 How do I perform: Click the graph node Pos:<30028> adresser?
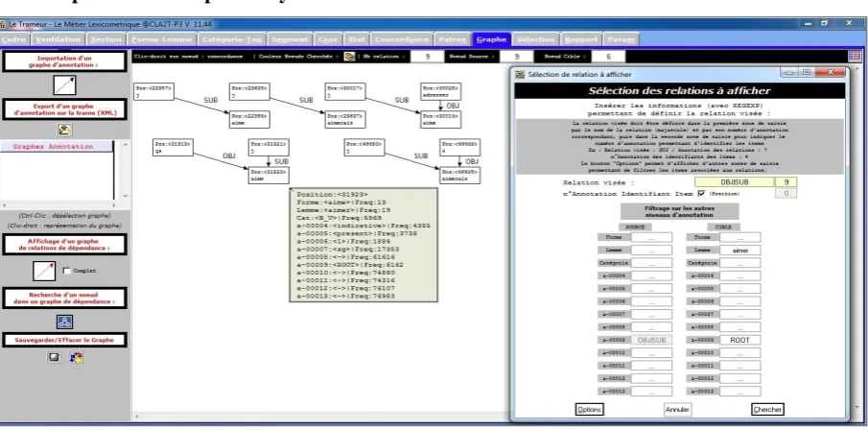point(440,91)
